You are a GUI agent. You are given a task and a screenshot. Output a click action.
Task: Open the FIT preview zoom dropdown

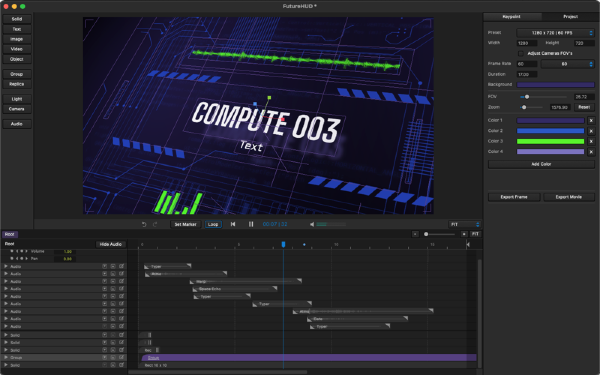tap(465, 225)
